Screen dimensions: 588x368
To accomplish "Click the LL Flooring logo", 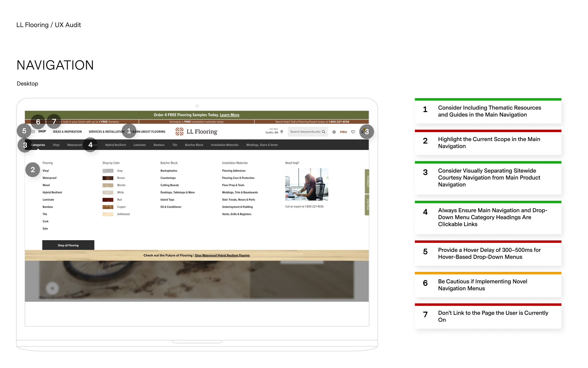I will click(196, 132).
